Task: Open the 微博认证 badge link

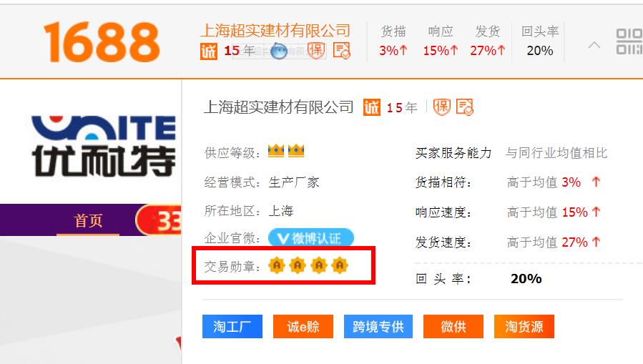Action: [311, 237]
